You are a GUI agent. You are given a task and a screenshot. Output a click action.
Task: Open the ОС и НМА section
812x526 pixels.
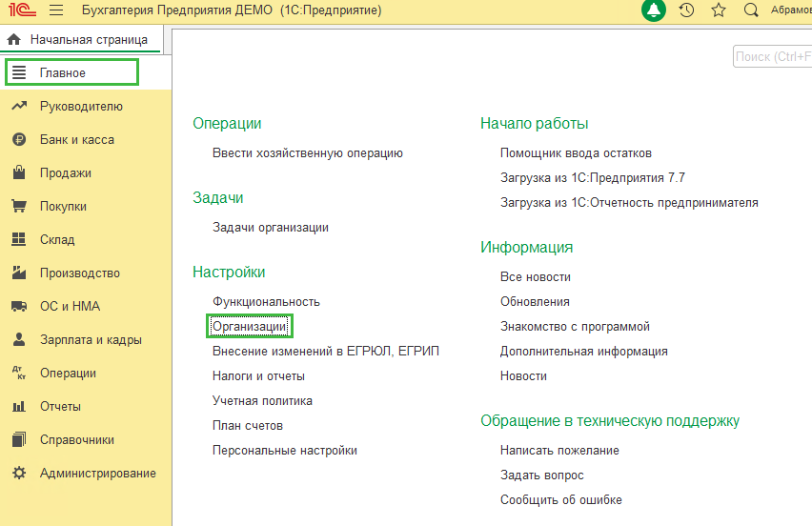click(86, 306)
